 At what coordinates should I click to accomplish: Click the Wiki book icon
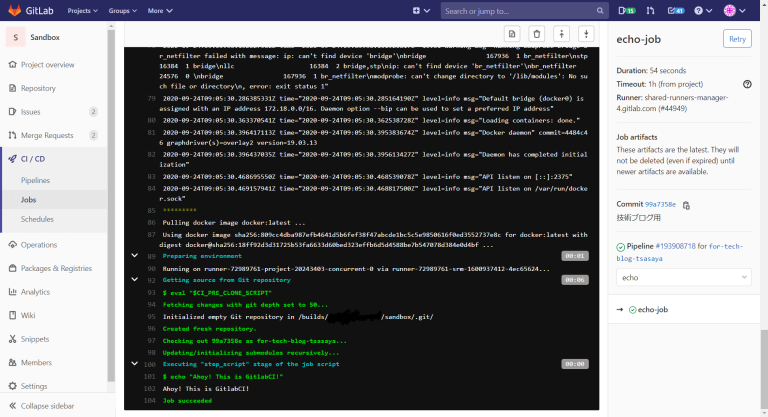pyautogui.click(x=13, y=315)
